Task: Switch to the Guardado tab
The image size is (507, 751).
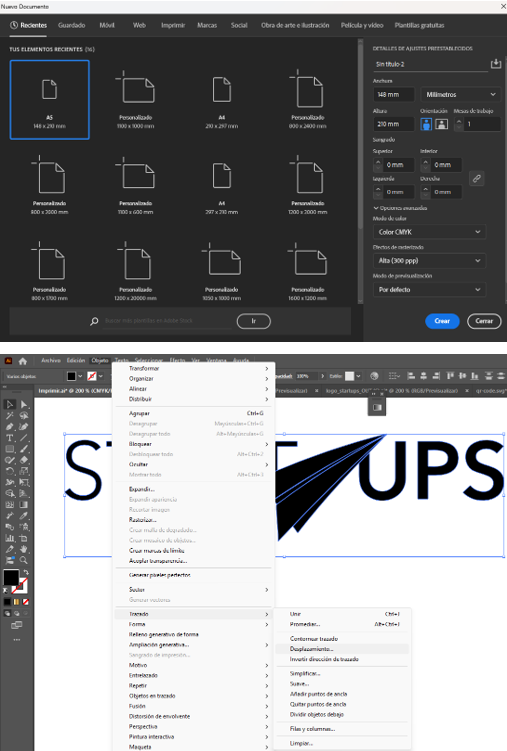Action: [71, 25]
